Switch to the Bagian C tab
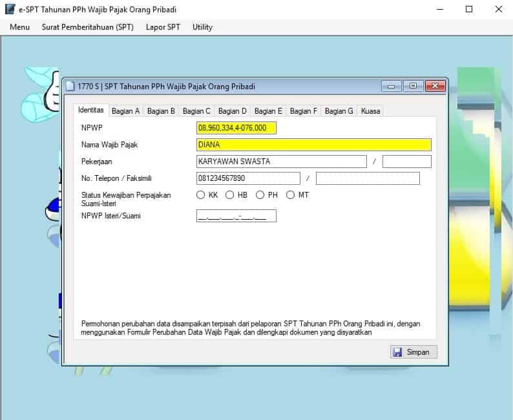The width and height of the screenshot is (513, 420). click(196, 111)
